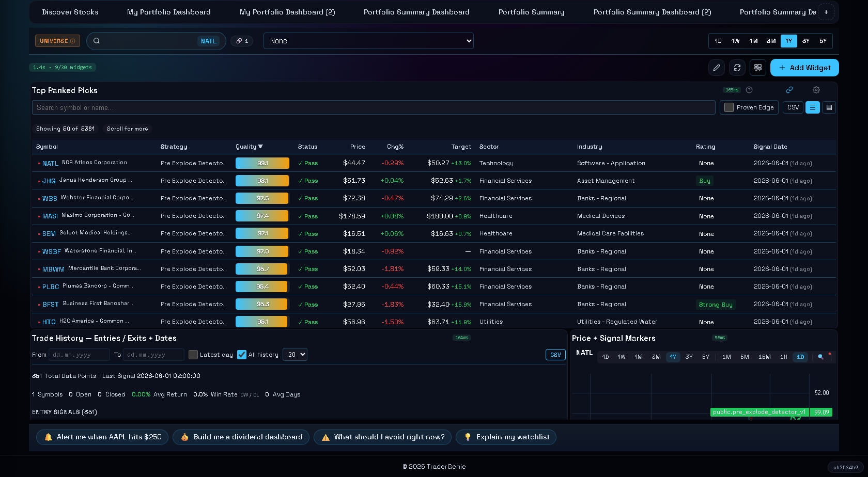Click the refresh dashboard icon

(737, 68)
